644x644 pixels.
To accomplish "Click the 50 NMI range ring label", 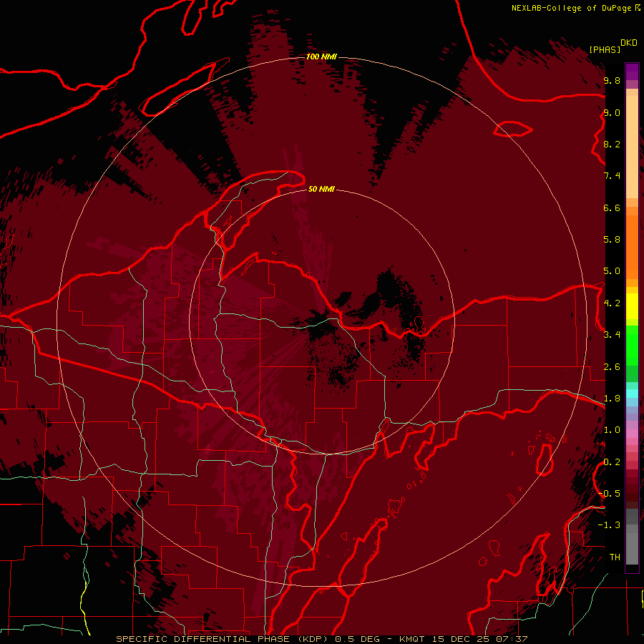I will tap(321, 189).
